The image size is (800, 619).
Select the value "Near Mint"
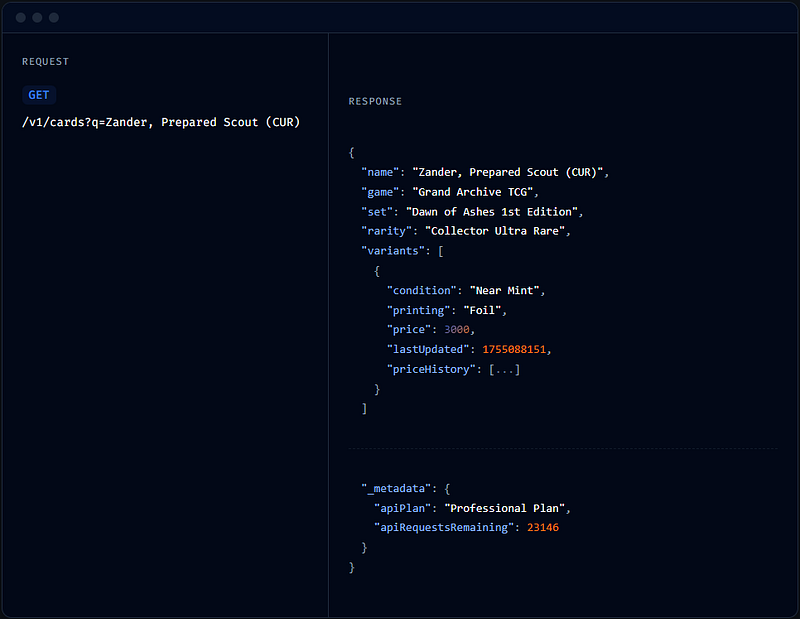click(x=505, y=291)
